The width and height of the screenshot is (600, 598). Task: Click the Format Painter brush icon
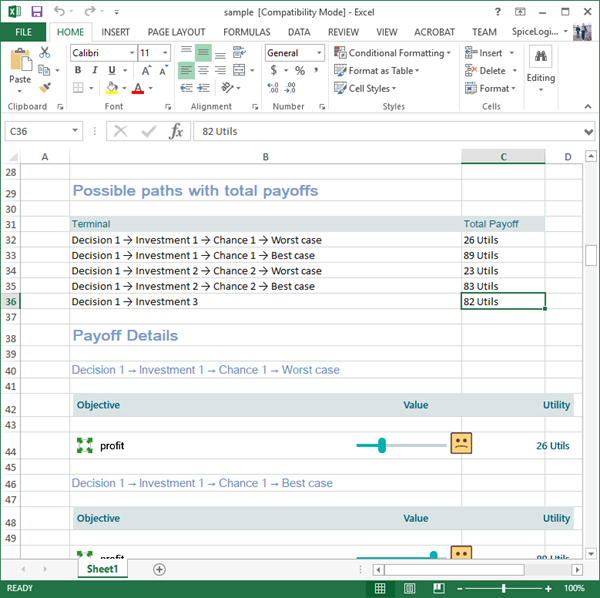(45, 89)
